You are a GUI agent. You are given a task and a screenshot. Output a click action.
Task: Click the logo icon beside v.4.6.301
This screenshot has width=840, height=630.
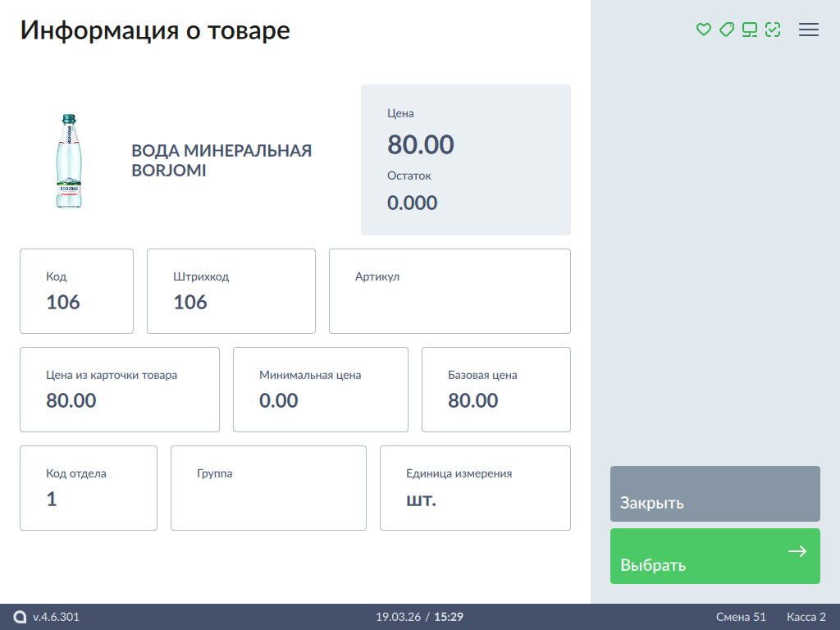21,617
